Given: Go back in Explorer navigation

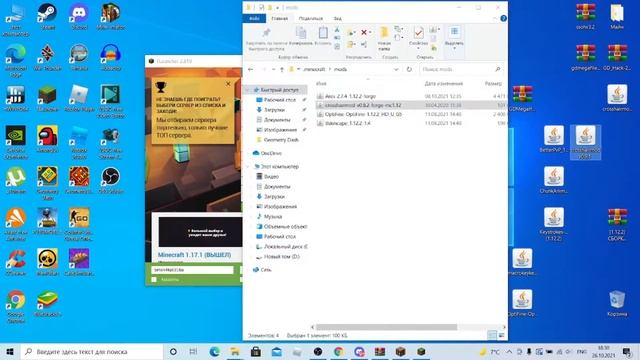Looking at the screenshot, I should [250, 69].
